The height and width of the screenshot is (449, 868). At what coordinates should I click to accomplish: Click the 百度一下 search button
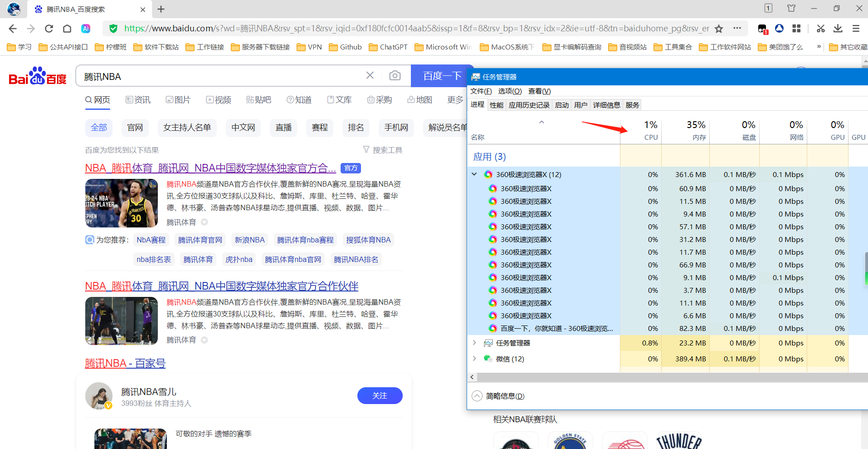(x=442, y=76)
